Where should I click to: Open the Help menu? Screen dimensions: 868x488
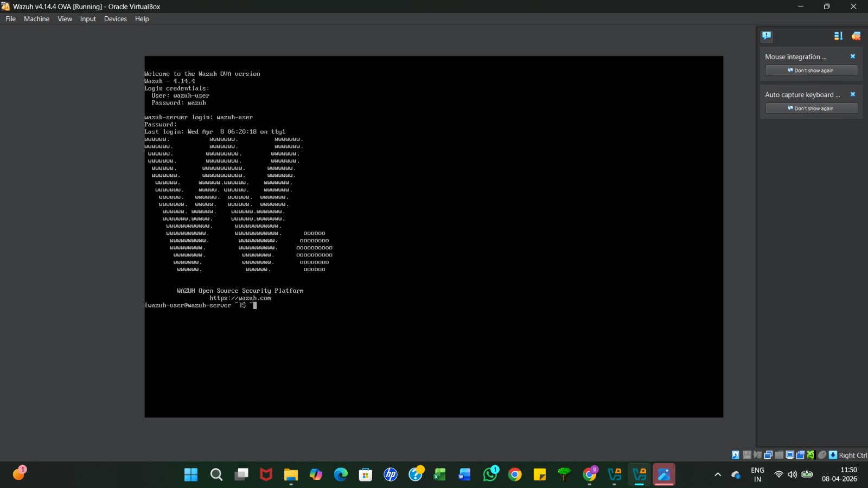pyautogui.click(x=142, y=19)
